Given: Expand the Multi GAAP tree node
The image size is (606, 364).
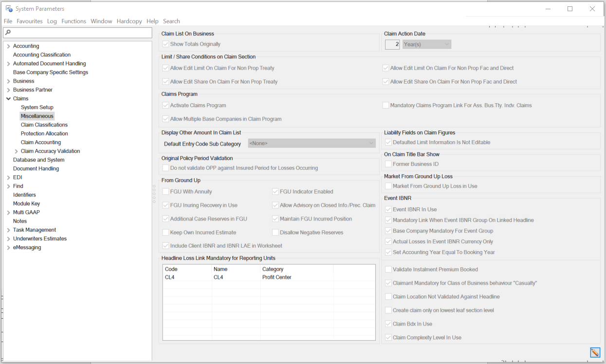Looking at the screenshot, I should (9, 212).
